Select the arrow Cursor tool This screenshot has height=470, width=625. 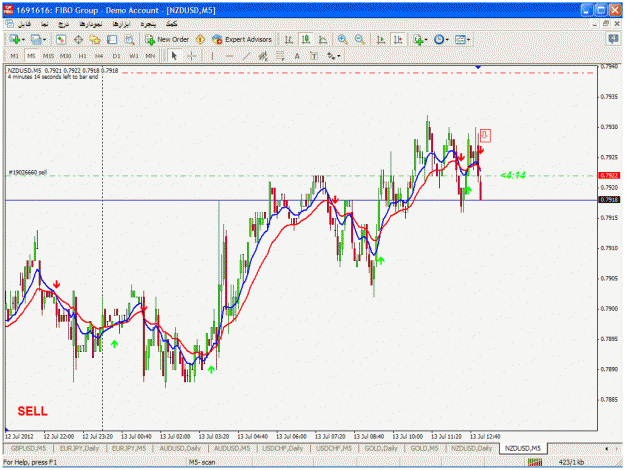(x=174, y=56)
